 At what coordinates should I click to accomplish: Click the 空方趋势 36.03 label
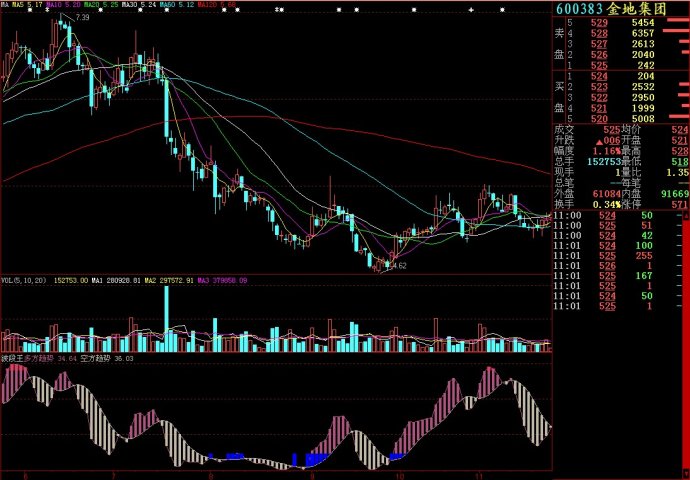click(107, 359)
